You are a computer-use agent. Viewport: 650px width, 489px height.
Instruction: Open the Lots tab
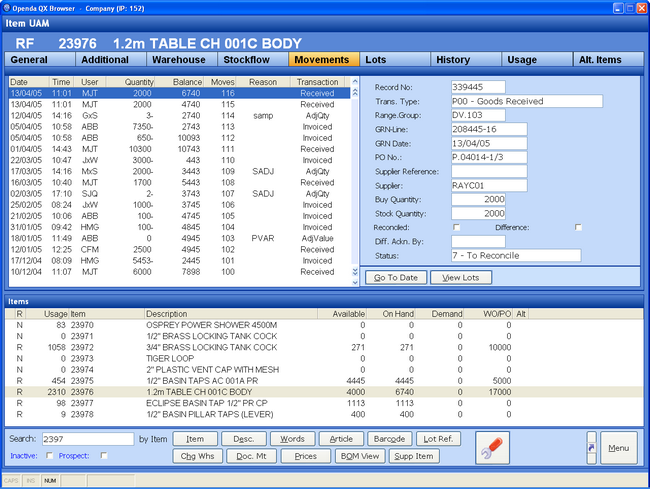[x=395, y=60]
